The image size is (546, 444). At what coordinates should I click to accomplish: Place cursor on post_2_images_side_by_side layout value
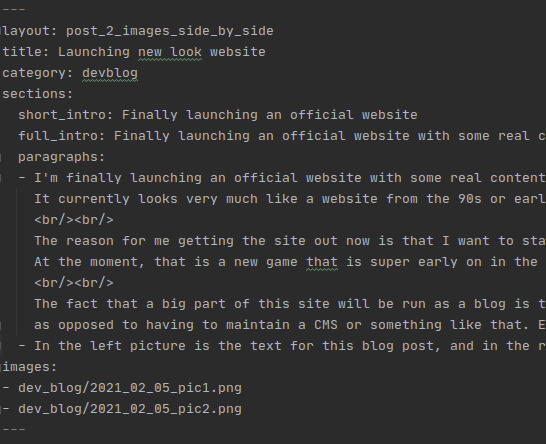[170, 31]
